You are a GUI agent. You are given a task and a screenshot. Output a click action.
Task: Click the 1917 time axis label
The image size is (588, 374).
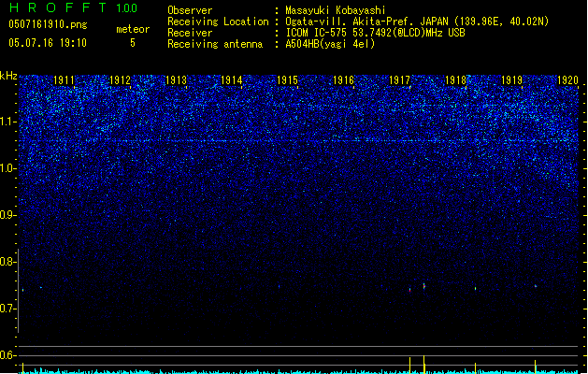click(400, 80)
